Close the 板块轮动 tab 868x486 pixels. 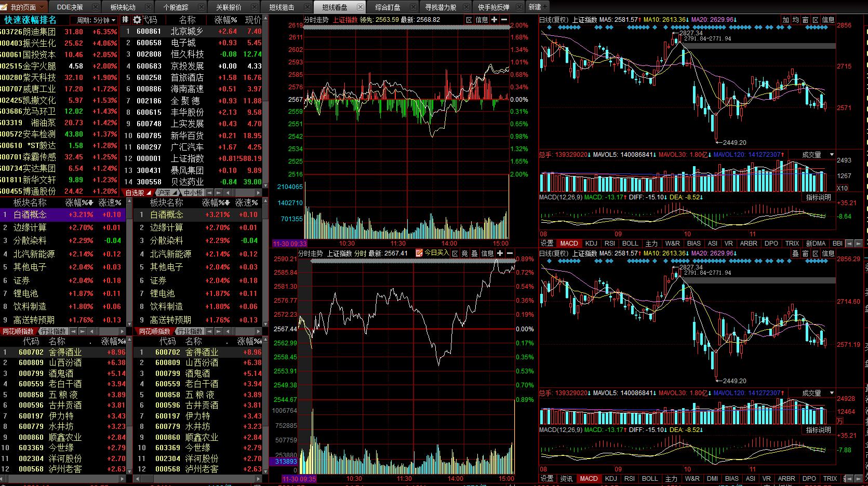[x=148, y=7]
